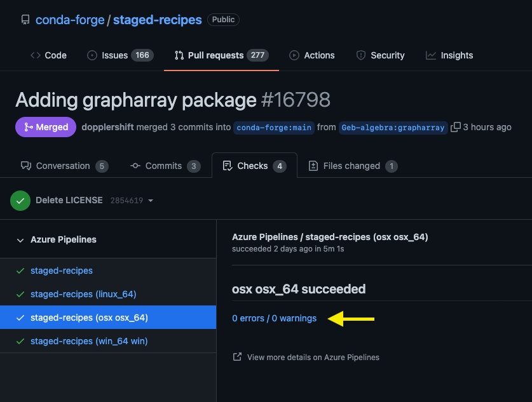The width and height of the screenshot is (532, 402).
Task: Select the Checks tab
Action: click(254, 166)
